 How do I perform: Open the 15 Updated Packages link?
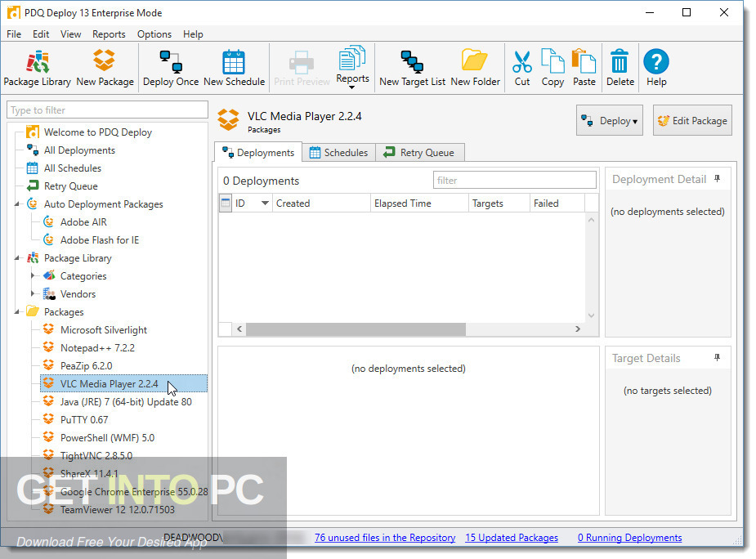[512, 537]
